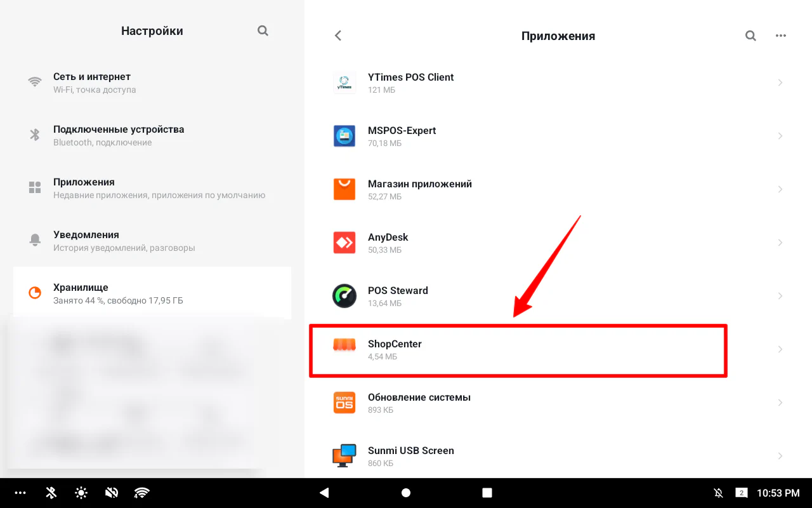Click the Занято 44 %, свободно 17,95 ГБ text
Viewport: 812px width, 508px height.
click(x=118, y=300)
